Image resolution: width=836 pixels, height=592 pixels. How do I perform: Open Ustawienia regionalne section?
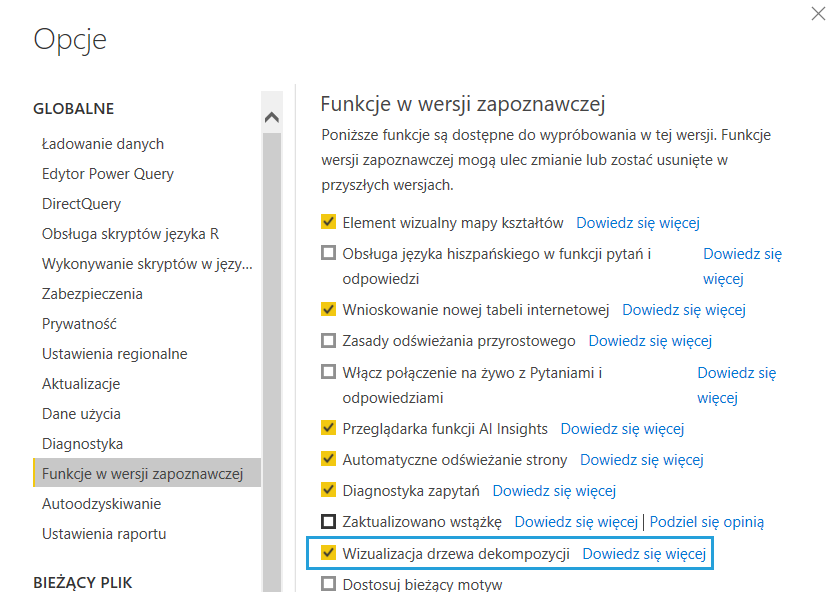(114, 354)
